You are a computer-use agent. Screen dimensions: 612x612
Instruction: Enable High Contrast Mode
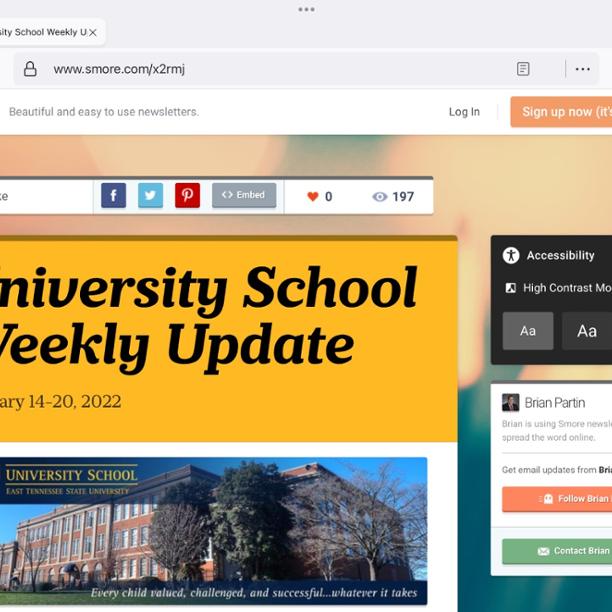(566, 288)
